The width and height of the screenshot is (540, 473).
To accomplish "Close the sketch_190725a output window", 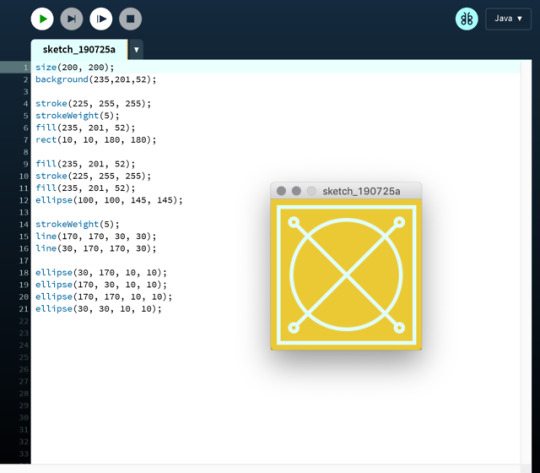I will (x=281, y=191).
